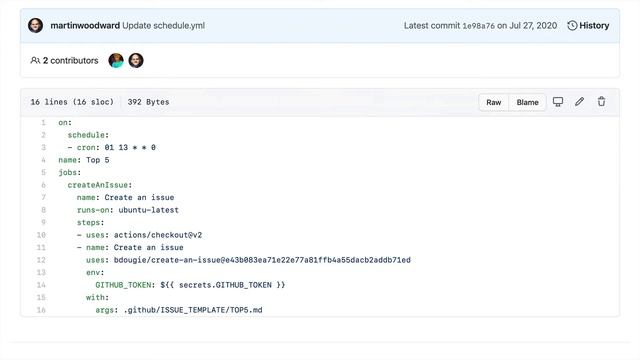The image size is (640, 360).
Task: Click the '392 Bytes' file size text
Action: coord(148,102)
